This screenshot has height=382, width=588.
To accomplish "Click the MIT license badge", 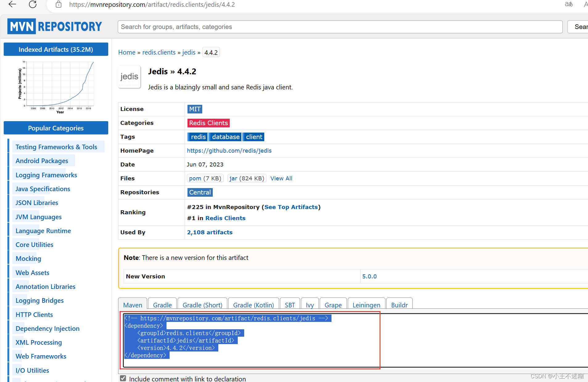I will click(195, 109).
